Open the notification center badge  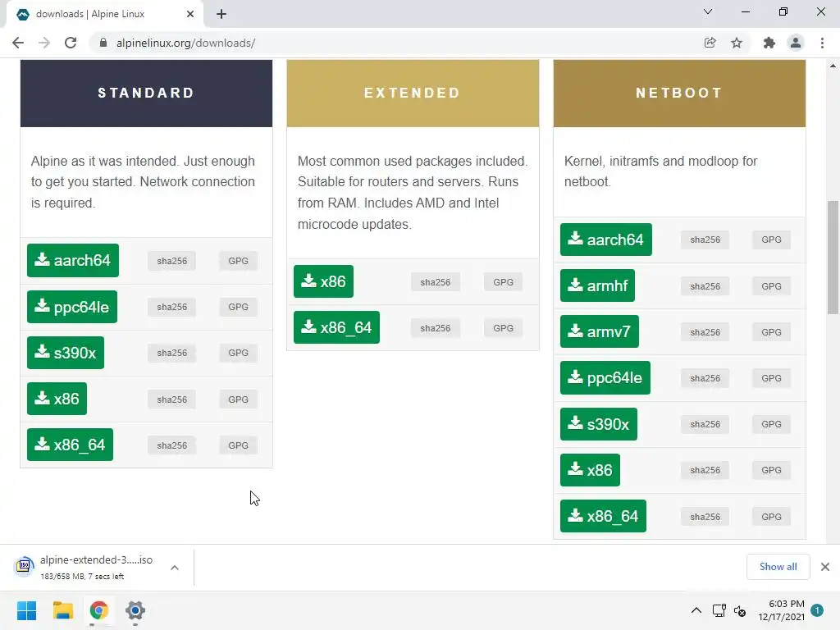(x=817, y=610)
